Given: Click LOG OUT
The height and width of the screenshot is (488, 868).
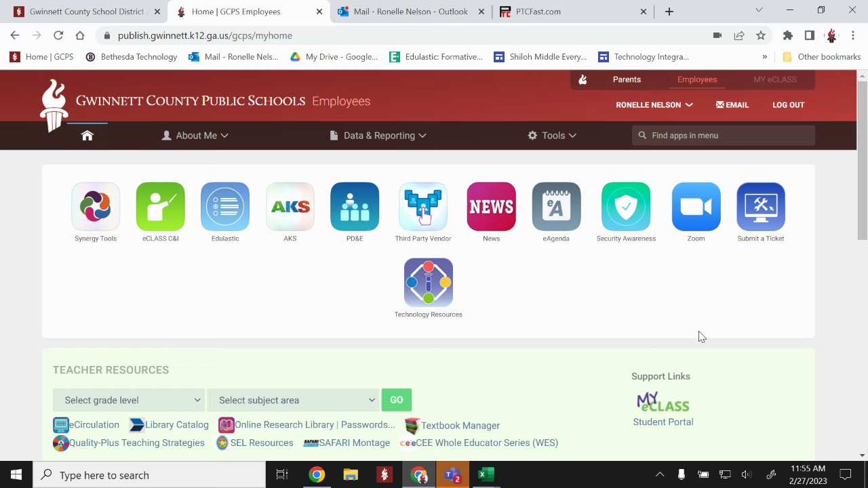Looking at the screenshot, I should click(788, 105).
